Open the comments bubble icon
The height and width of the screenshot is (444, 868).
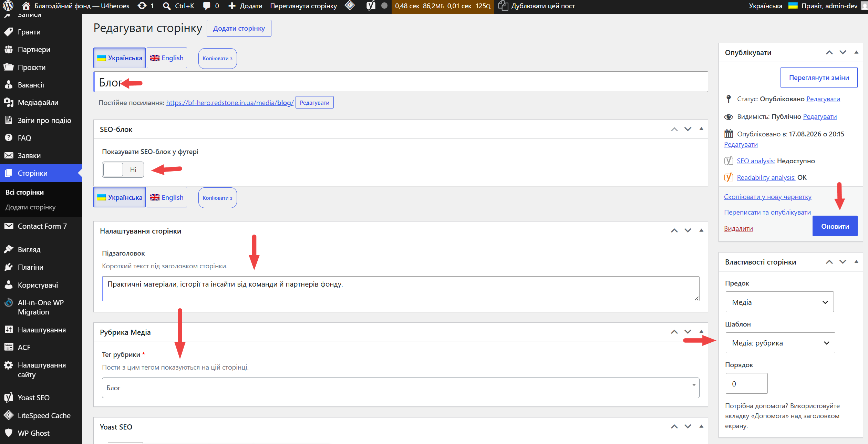coord(207,6)
